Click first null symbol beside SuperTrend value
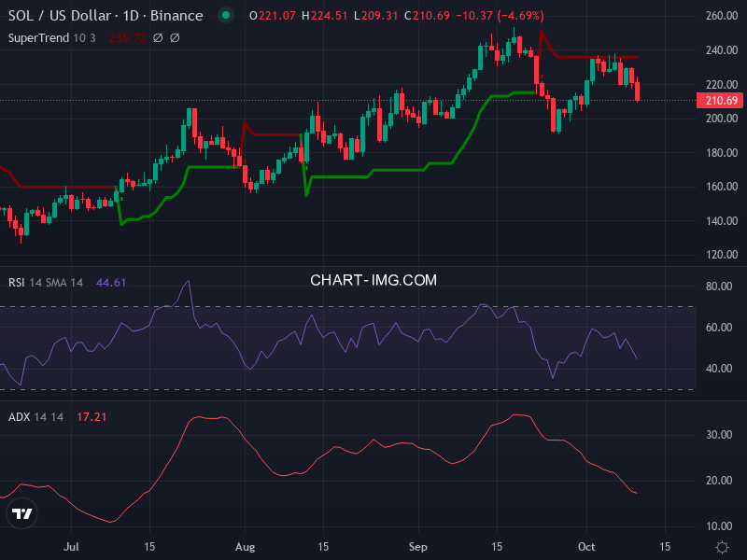The height and width of the screenshot is (560, 747). click(x=158, y=37)
